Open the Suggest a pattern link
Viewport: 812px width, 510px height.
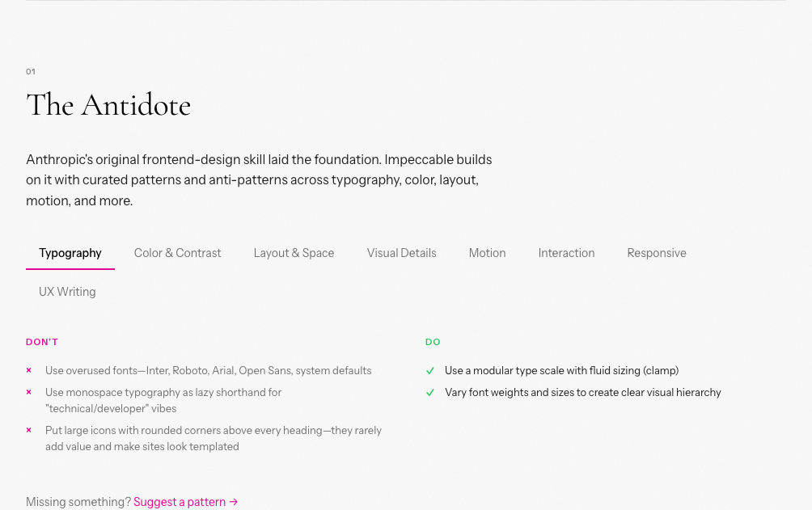[179, 502]
